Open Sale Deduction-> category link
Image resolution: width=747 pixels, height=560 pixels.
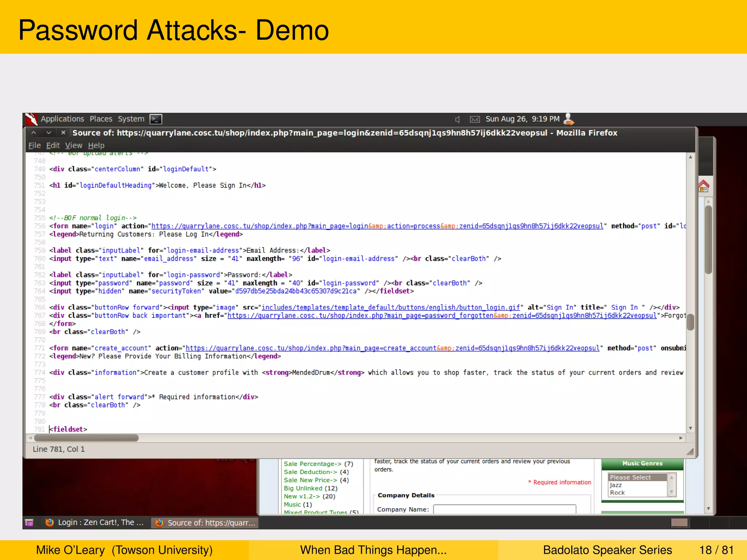(x=310, y=472)
